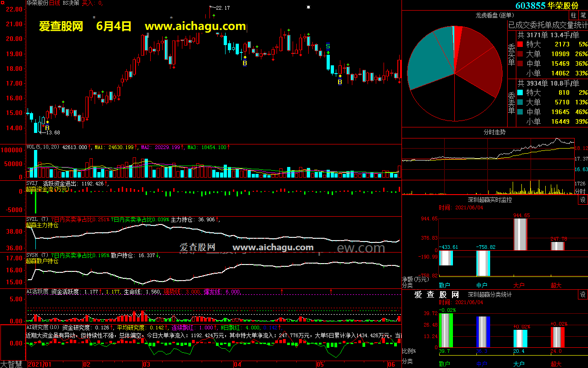Click the 22.17 high price marker

pos(223,8)
